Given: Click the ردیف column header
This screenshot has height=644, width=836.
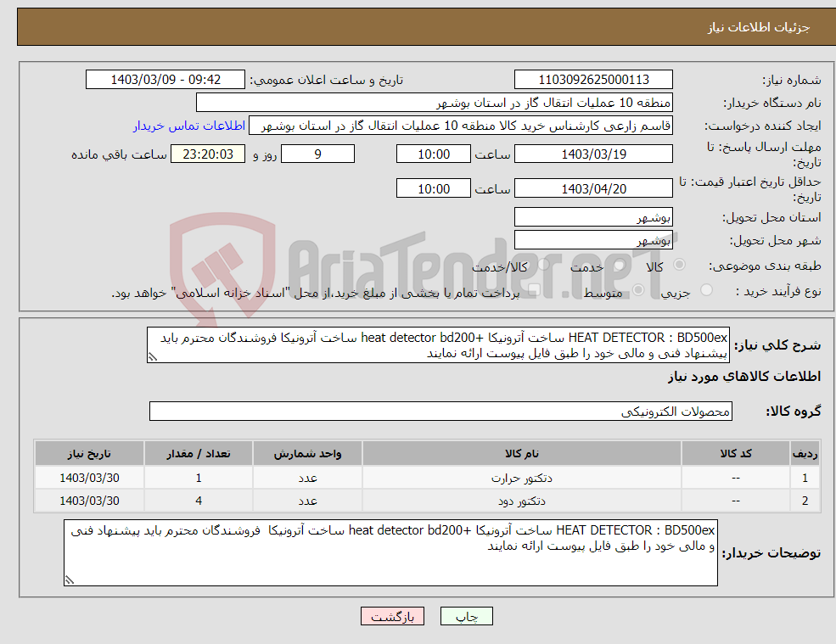Looking at the screenshot, I should coord(805,453).
